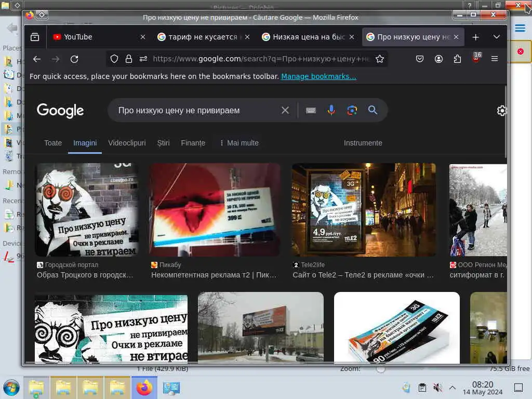The width and height of the screenshot is (532, 399).
Task: Open the Pocket save icon
Action: tap(420, 59)
